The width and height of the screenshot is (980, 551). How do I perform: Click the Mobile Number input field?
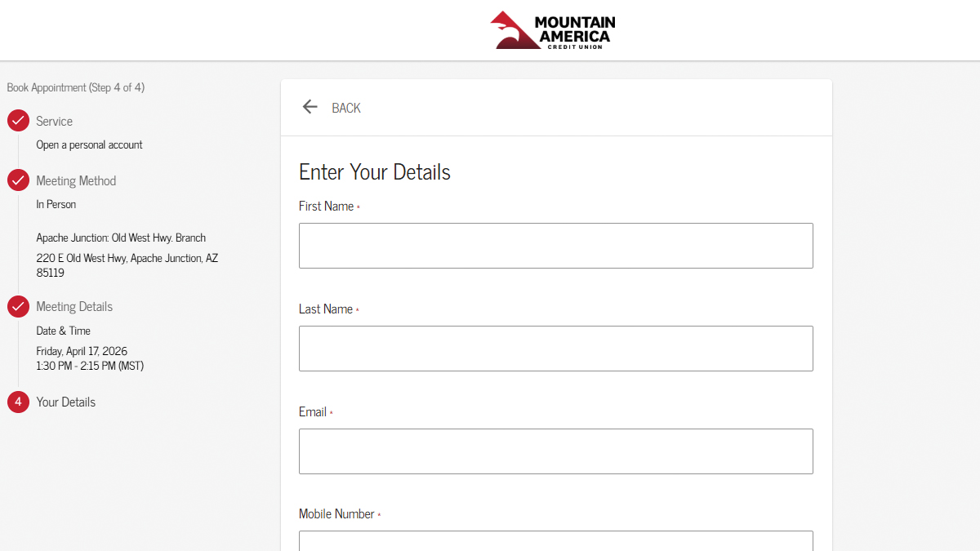pyautogui.click(x=555, y=541)
